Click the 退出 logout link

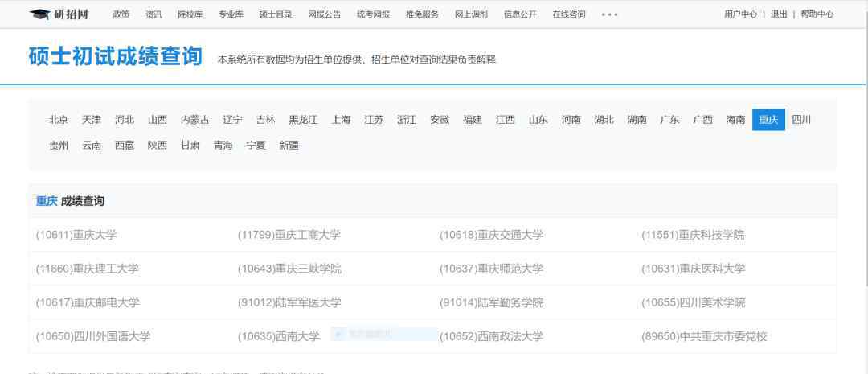779,14
